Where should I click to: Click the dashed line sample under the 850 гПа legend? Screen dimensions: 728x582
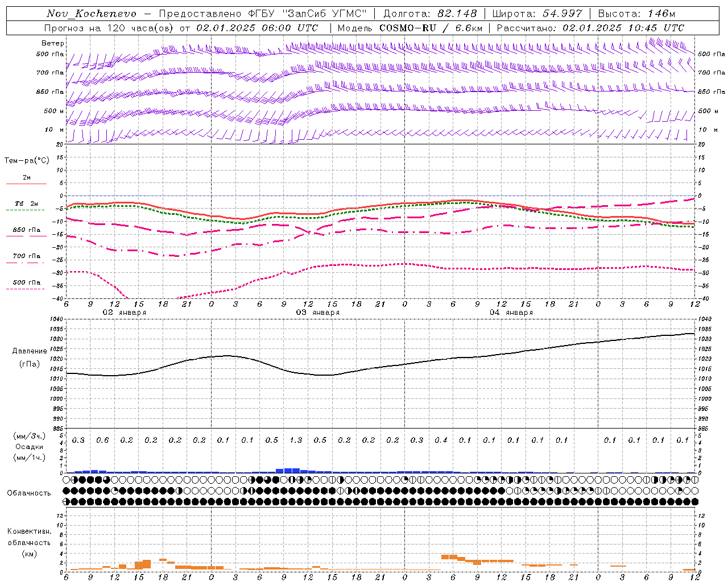coord(26,236)
